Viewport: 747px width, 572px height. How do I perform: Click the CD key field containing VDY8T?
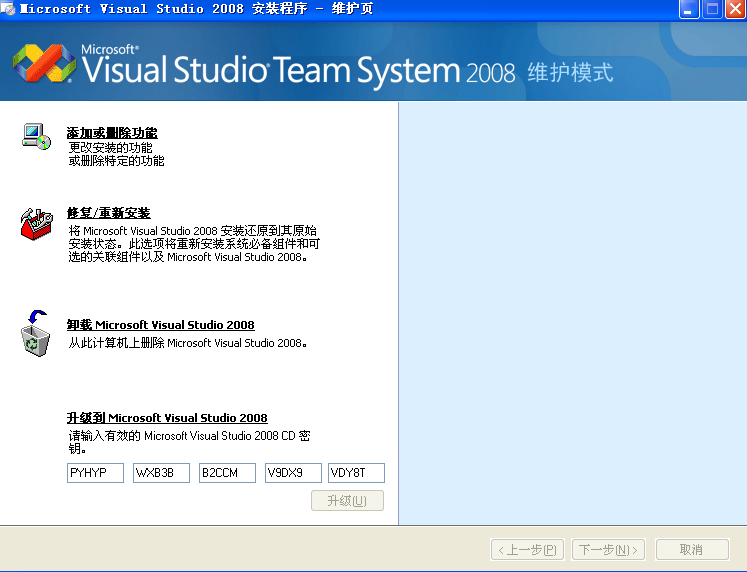pos(356,473)
